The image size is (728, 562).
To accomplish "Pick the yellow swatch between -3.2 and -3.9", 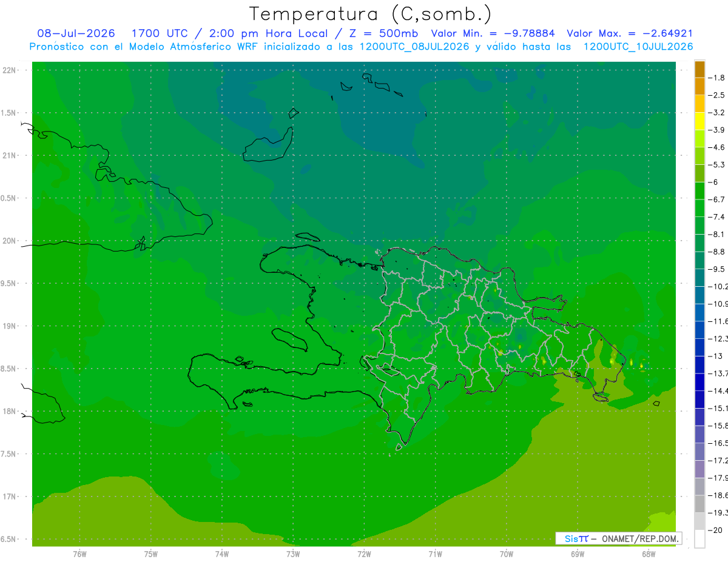I will coord(699,121).
